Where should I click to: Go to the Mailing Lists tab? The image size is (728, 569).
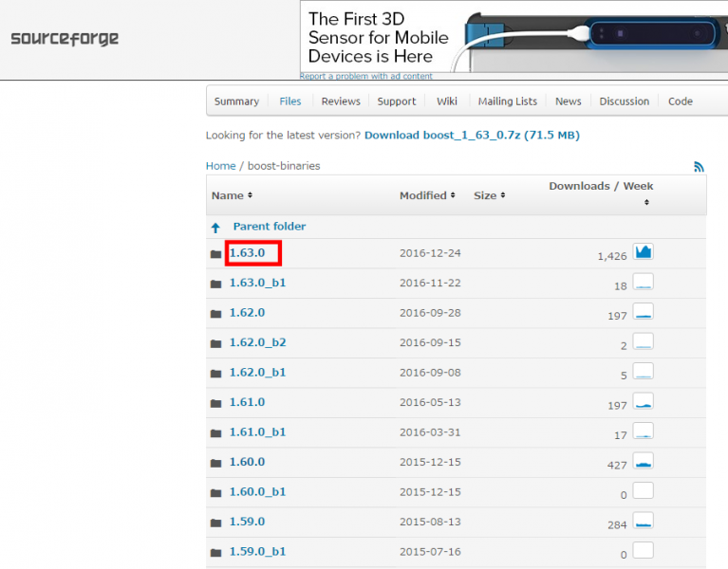pos(507,101)
